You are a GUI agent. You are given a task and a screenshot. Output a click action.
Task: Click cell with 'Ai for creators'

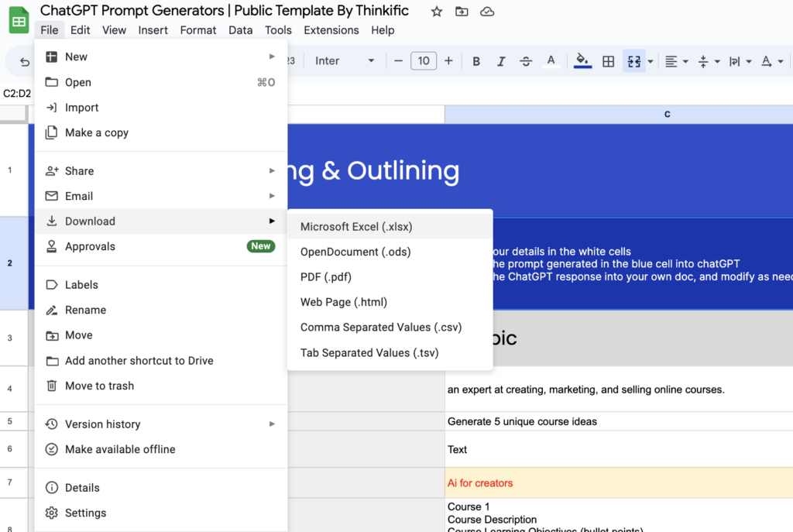[619, 483]
